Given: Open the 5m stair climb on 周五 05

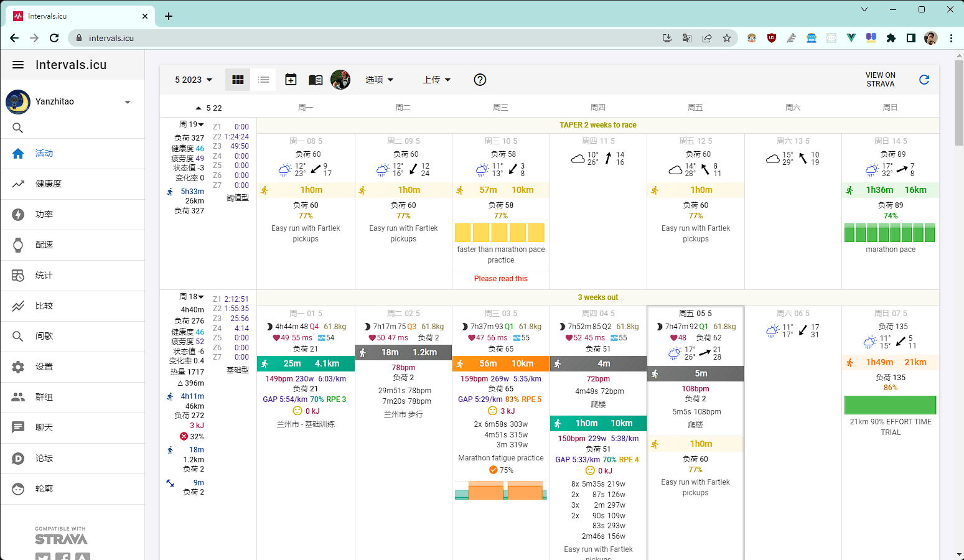Looking at the screenshot, I should click(695, 373).
